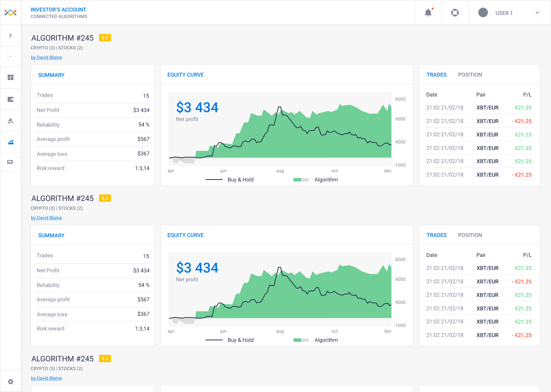Open the settings gear at the sidebar bottom
Viewport: 551px width, 392px height.
point(11,382)
